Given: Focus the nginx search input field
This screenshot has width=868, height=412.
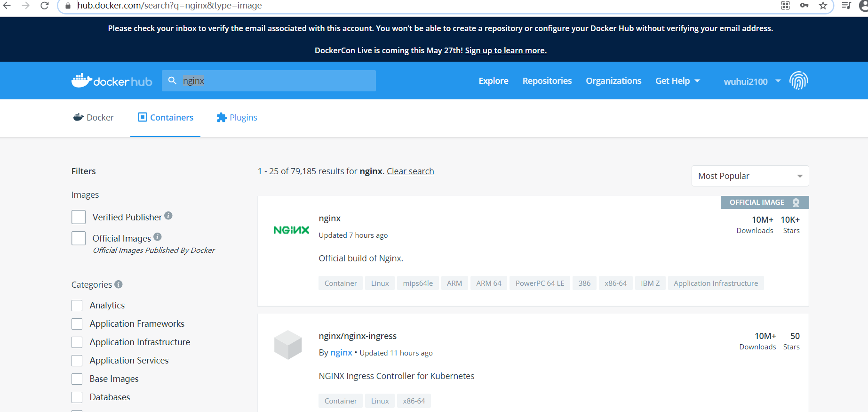Looking at the screenshot, I should coord(269,81).
